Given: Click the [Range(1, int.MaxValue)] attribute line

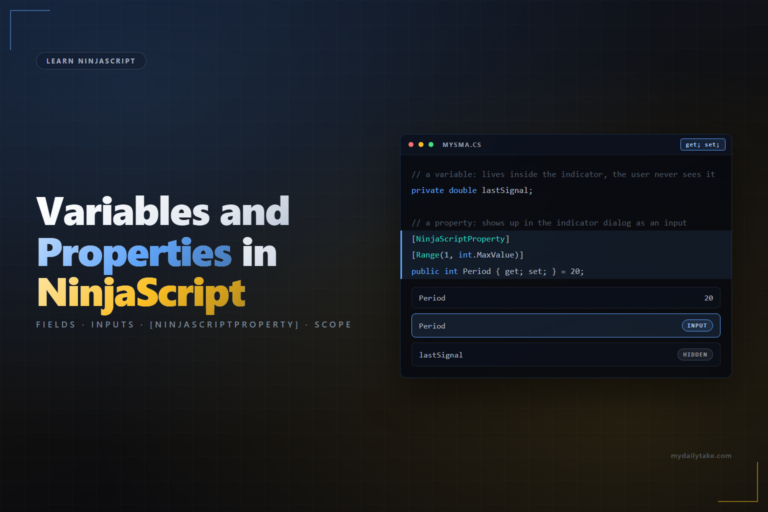Looking at the screenshot, I should click(467, 255).
